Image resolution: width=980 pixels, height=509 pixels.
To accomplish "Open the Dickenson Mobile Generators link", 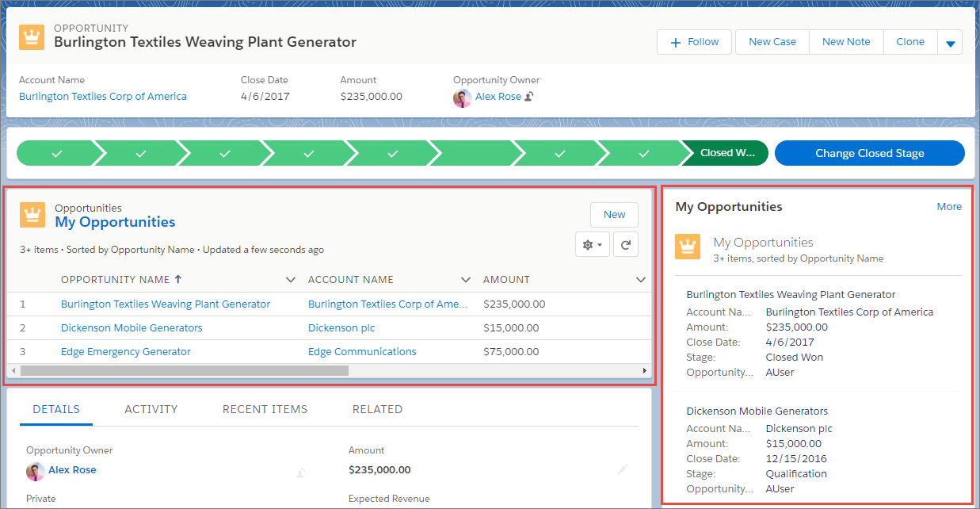I will point(132,327).
